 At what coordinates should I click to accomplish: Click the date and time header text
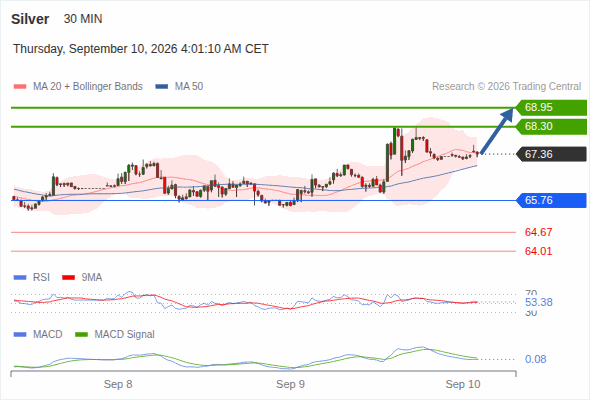[x=141, y=49]
